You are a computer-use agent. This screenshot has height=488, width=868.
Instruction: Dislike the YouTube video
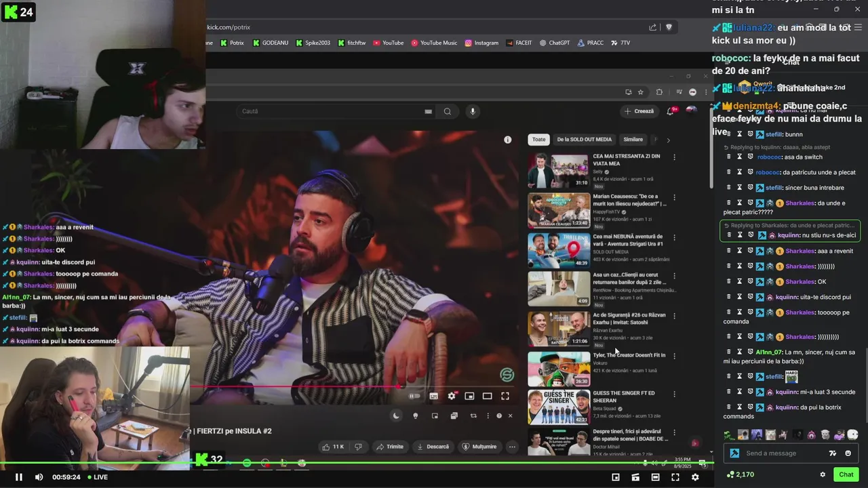click(358, 447)
